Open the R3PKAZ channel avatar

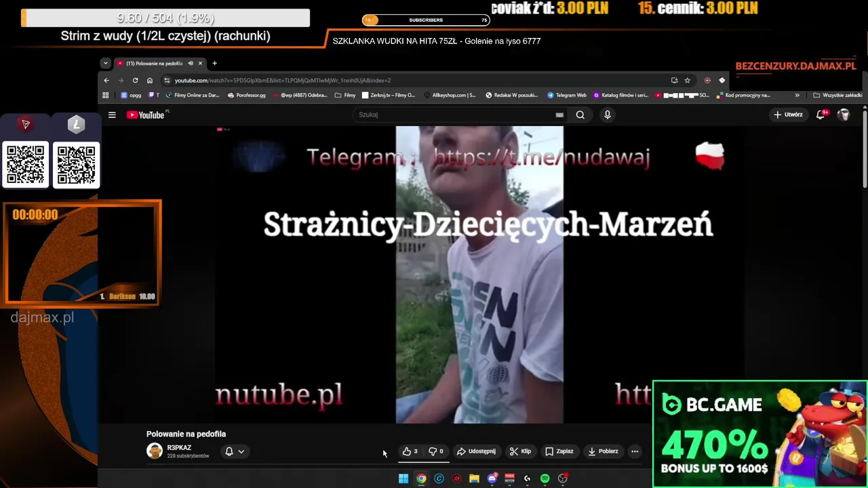155,451
